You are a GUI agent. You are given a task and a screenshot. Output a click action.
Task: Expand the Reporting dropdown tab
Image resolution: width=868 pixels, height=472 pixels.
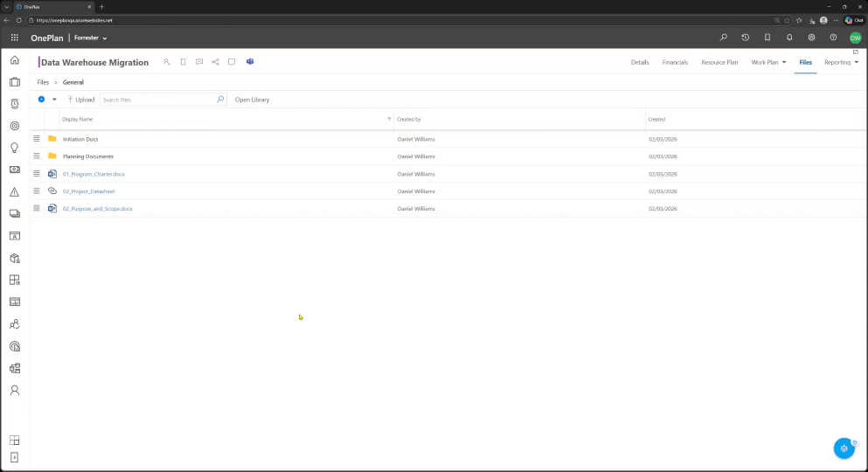pyautogui.click(x=842, y=62)
